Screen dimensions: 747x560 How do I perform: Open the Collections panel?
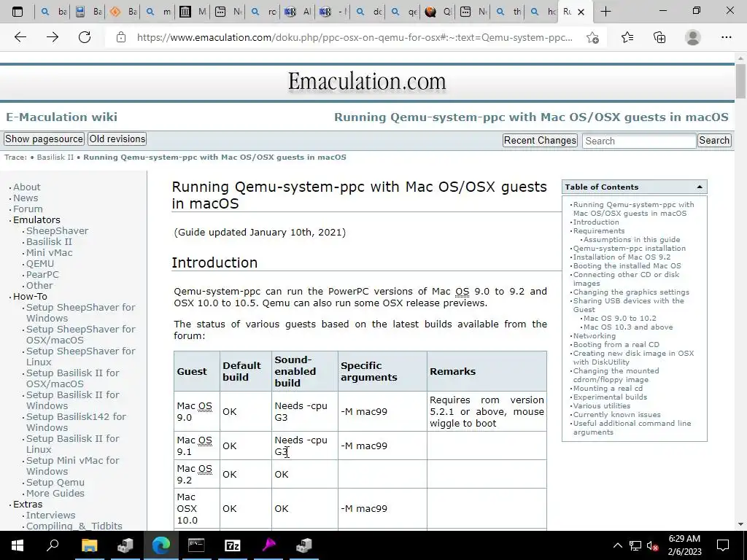pos(659,37)
